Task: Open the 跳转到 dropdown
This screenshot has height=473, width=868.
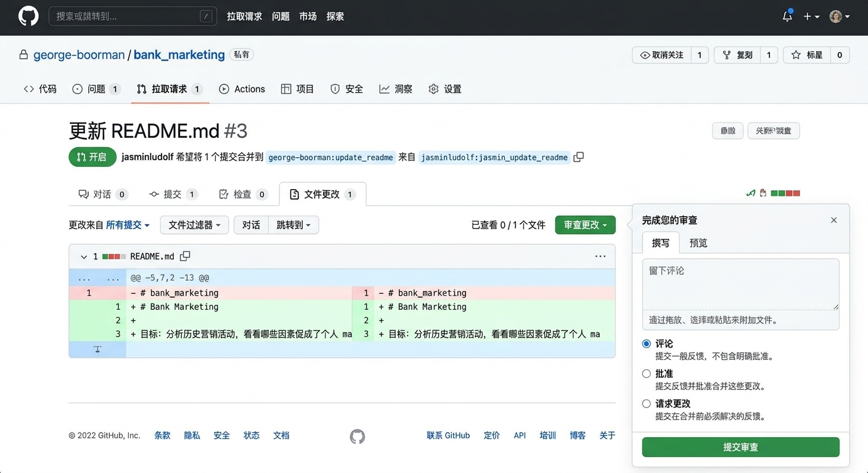Action: tap(293, 225)
